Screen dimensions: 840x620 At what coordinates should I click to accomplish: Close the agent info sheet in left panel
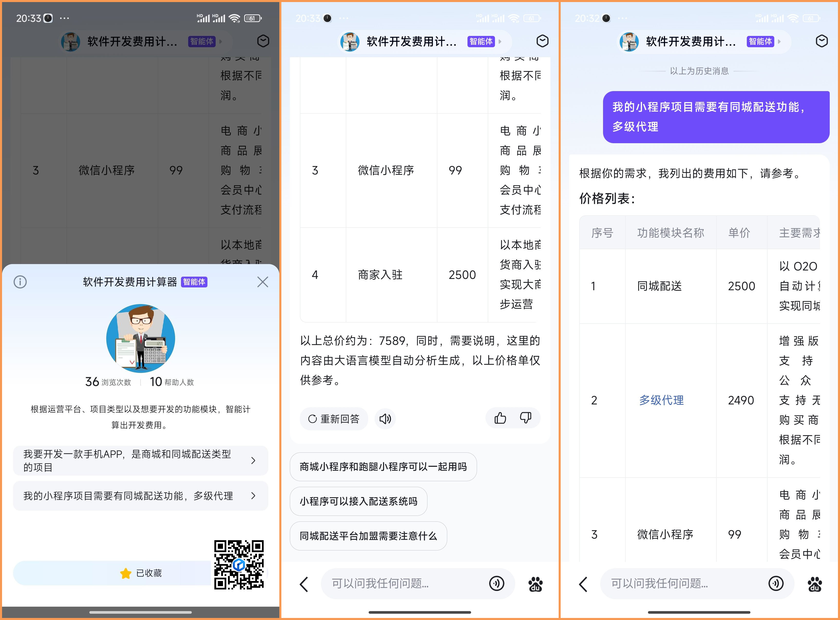pyautogui.click(x=262, y=282)
